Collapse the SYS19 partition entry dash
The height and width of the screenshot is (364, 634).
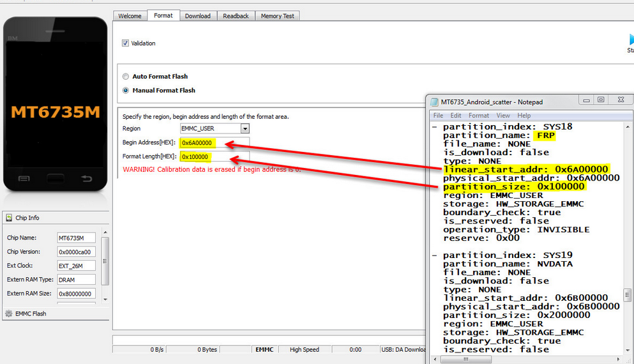click(435, 255)
